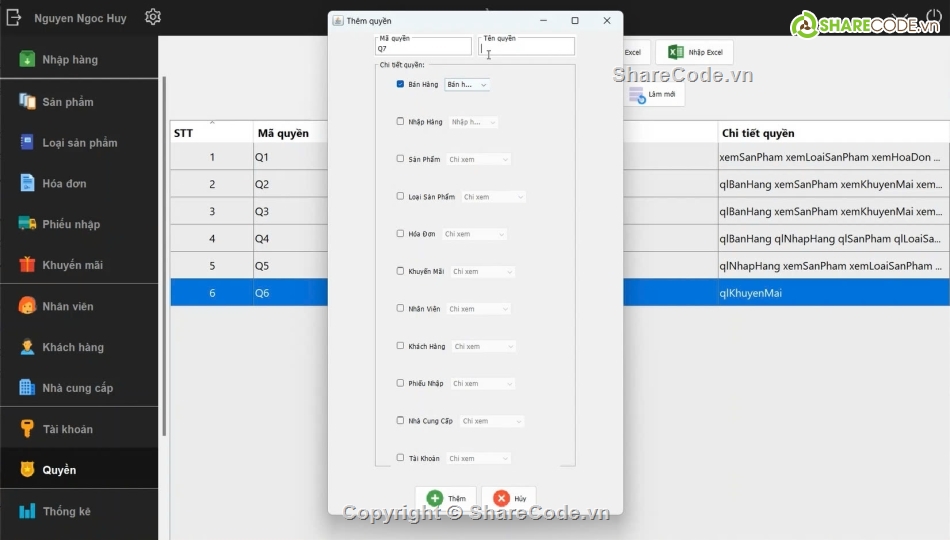Click the Thống kê chart icon

[27, 511]
